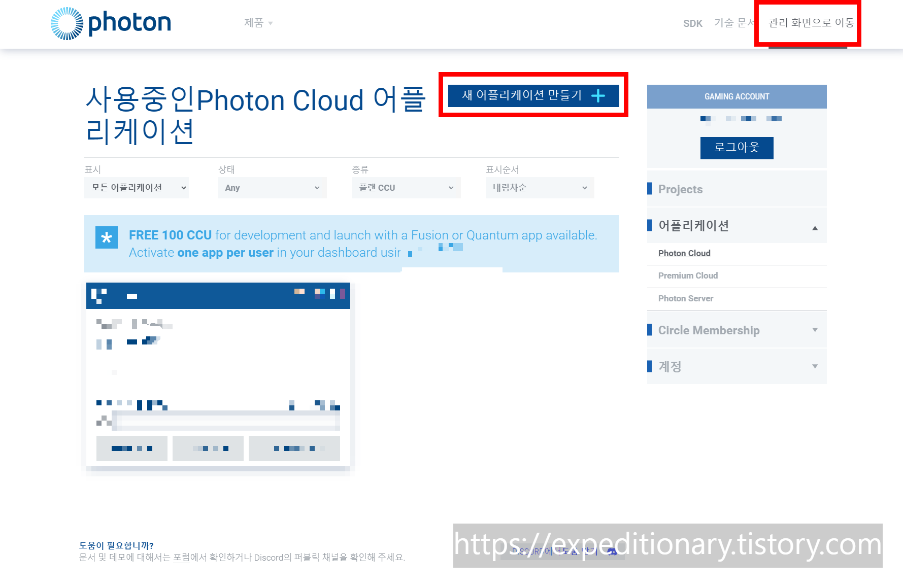
Task: Click the 새 어플리케이션 만들기 button
Action: point(532,95)
